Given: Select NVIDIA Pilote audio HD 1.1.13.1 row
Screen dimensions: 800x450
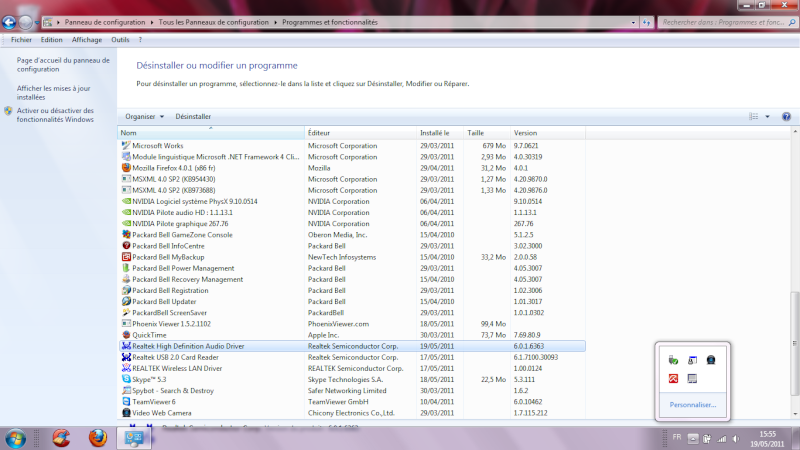Looking at the screenshot, I should tap(352, 212).
